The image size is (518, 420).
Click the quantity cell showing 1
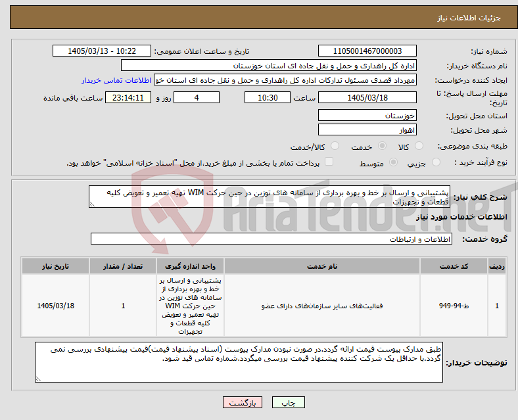(123, 306)
